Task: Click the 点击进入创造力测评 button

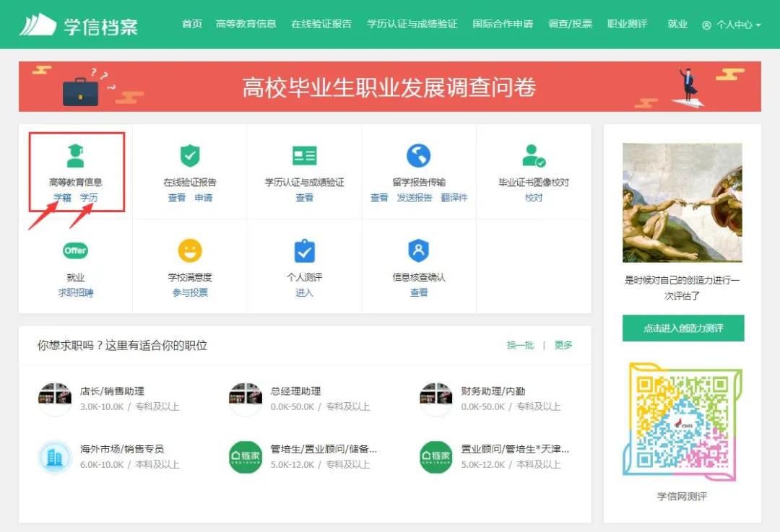Action: pyautogui.click(x=683, y=328)
